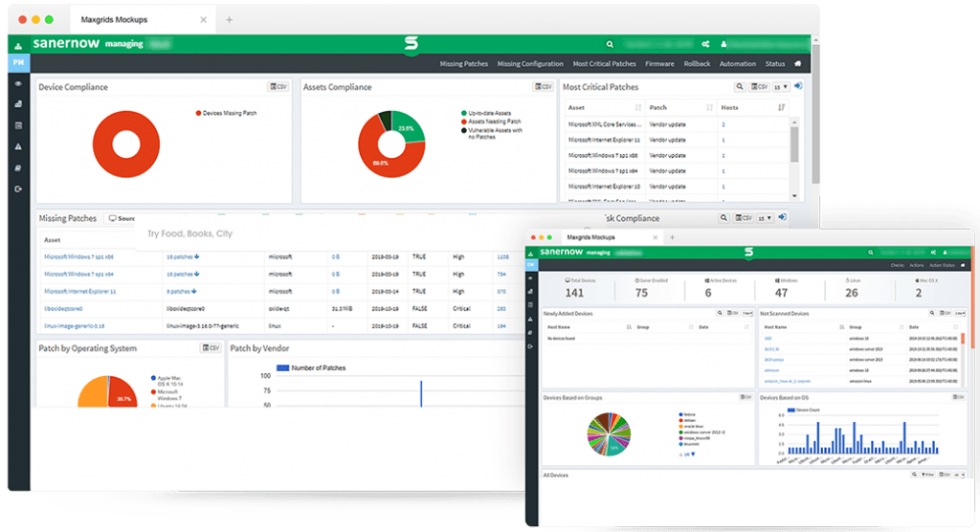This screenshot has height=532, width=980.
Task: Open the PM module tile in back window sidebar
Action: [18, 62]
